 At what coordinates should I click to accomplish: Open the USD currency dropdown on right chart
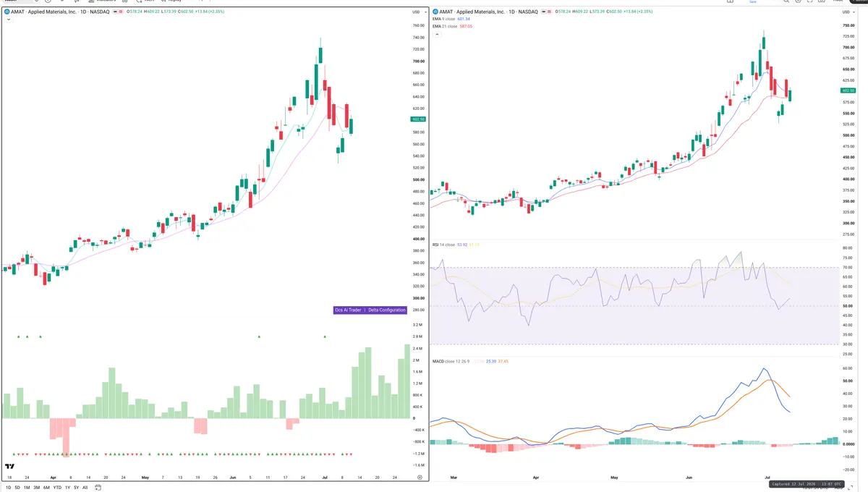[847, 12]
